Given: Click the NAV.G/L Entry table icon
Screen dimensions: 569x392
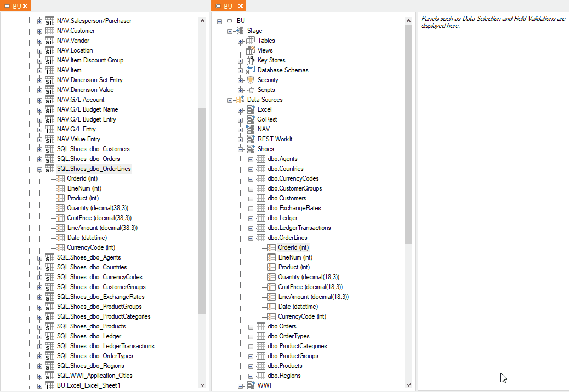Looking at the screenshot, I should coord(50,129).
